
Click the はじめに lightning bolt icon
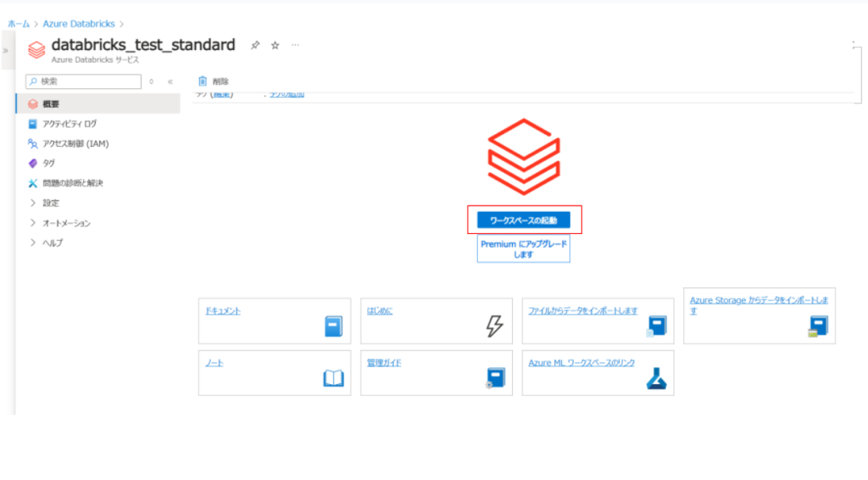[x=495, y=327]
